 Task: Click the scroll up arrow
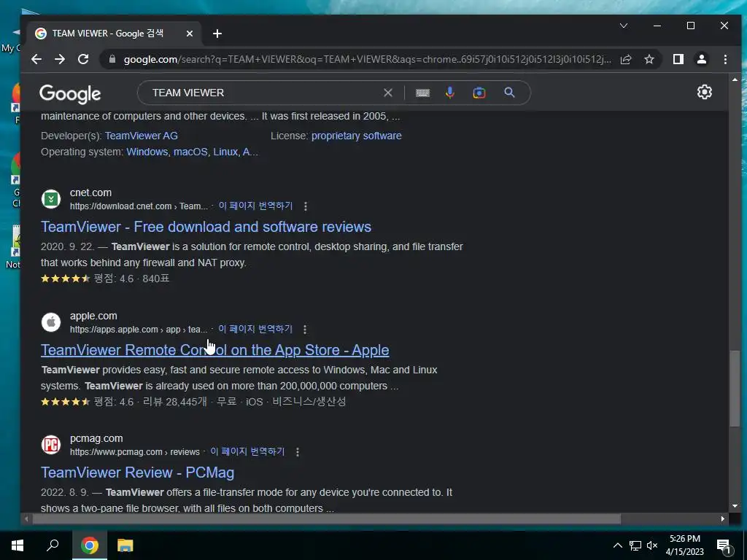click(735, 79)
